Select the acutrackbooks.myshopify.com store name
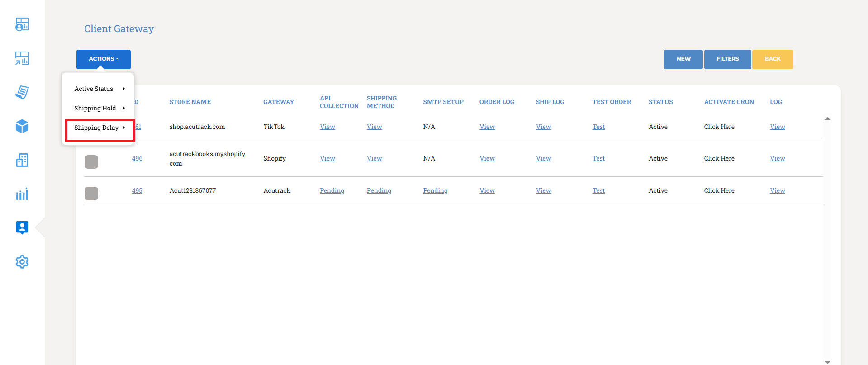 208,159
